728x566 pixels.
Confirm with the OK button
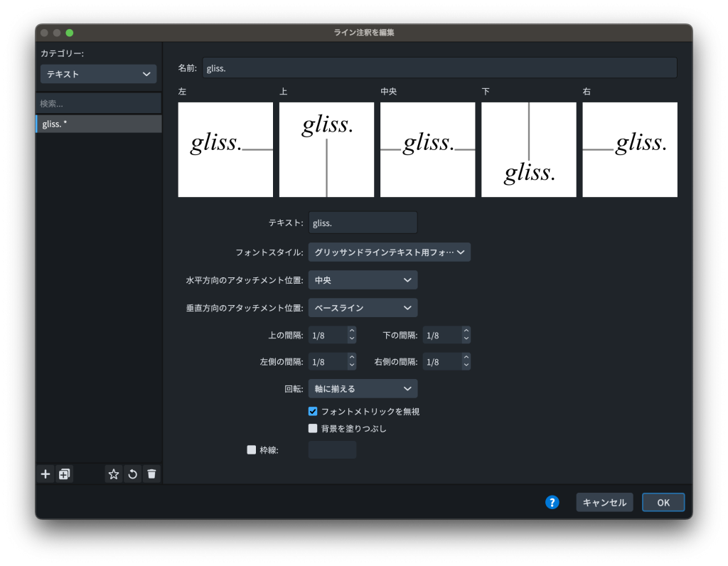[x=663, y=502]
